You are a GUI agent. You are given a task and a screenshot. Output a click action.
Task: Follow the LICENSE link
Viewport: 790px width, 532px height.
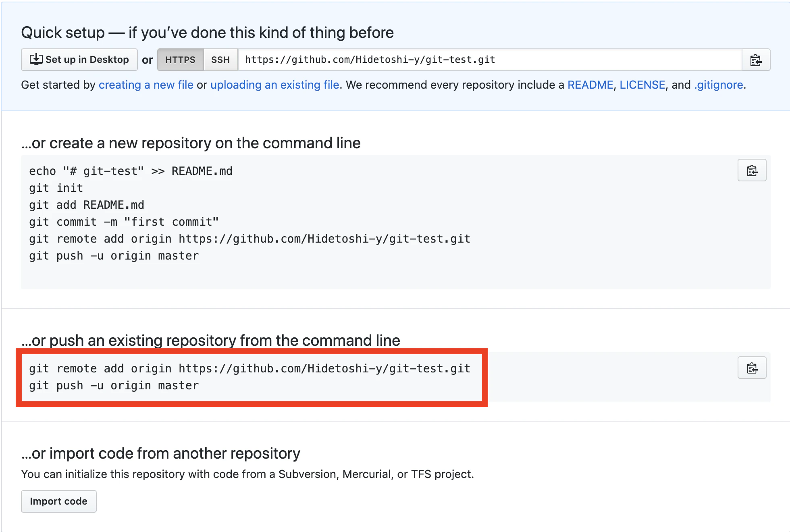(x=642, y=85)
